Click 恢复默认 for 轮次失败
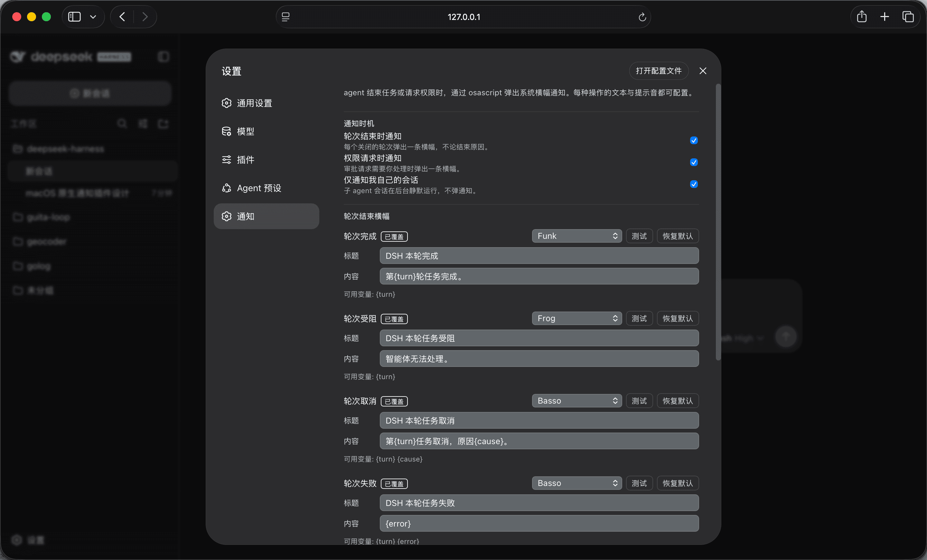Screen dimensions: 927x560 (678, 483)
